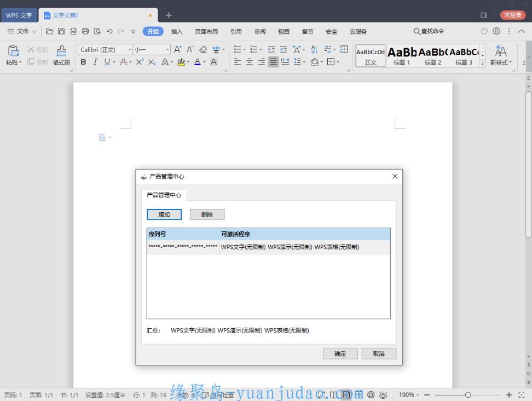Click the Not Logged In (未登录) button
This screenshot has height=401, width=532.
pos(513,15)
